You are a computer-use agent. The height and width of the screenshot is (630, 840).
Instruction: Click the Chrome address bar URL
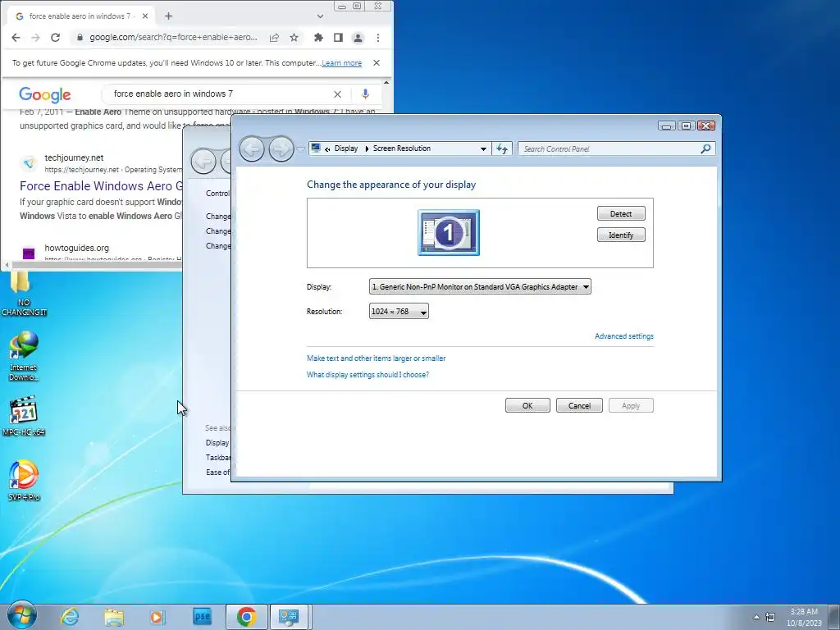[174, 38]
